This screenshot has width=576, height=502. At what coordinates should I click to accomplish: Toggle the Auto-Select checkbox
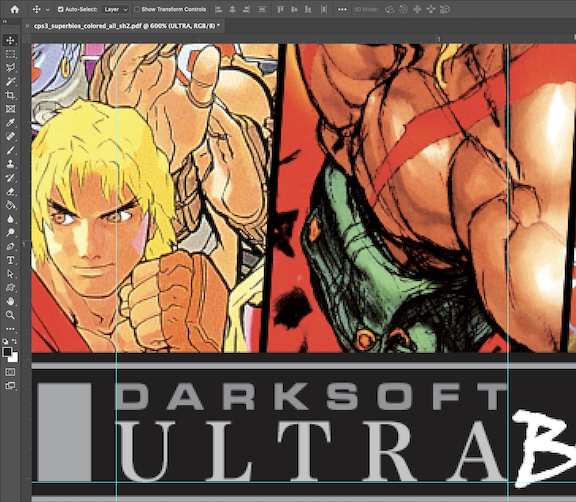click(61, 9)
